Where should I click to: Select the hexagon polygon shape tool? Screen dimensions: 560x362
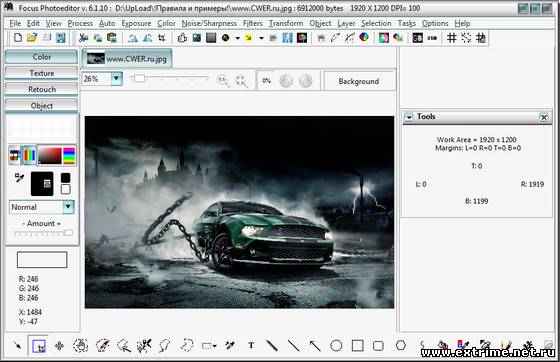[401, 345]
